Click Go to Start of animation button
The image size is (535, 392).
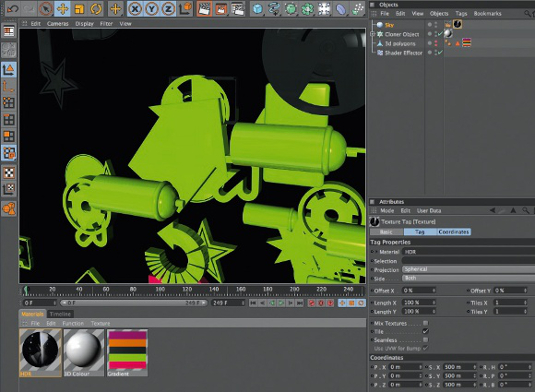click(x=253, y=303)
